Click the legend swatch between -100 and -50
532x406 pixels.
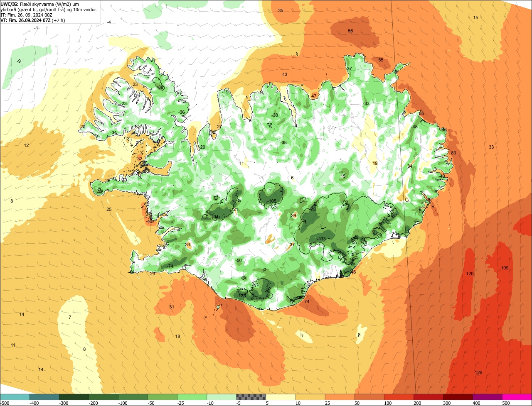click(x=133, y=397)
